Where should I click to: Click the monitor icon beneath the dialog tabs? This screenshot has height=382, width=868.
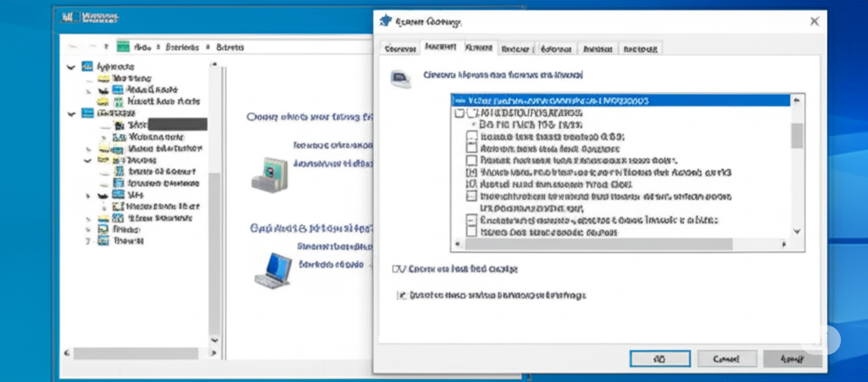tap(400, 79)
